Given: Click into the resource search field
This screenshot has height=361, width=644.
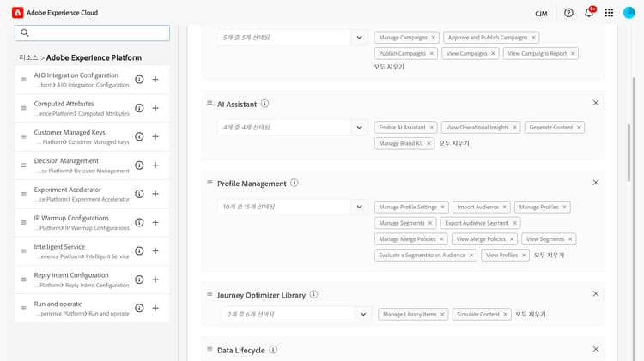Looking at the screenshot, I should click(x=92, y=33).
